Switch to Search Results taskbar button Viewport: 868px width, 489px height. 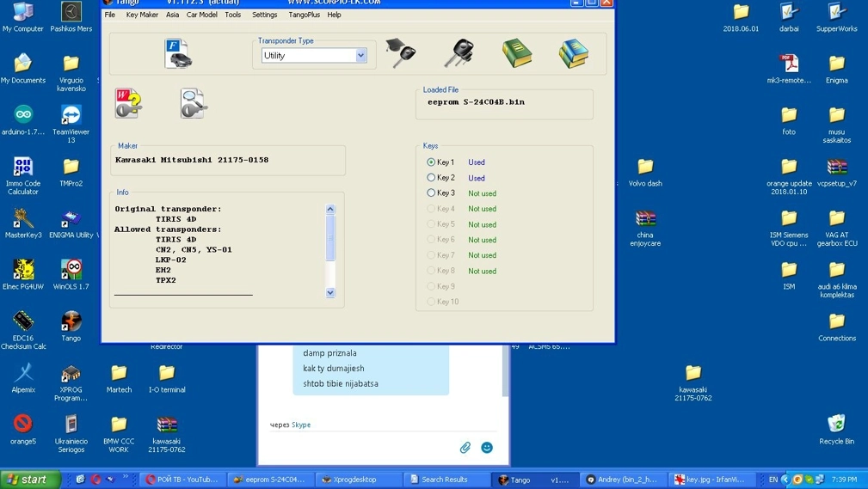coord(447,480)
